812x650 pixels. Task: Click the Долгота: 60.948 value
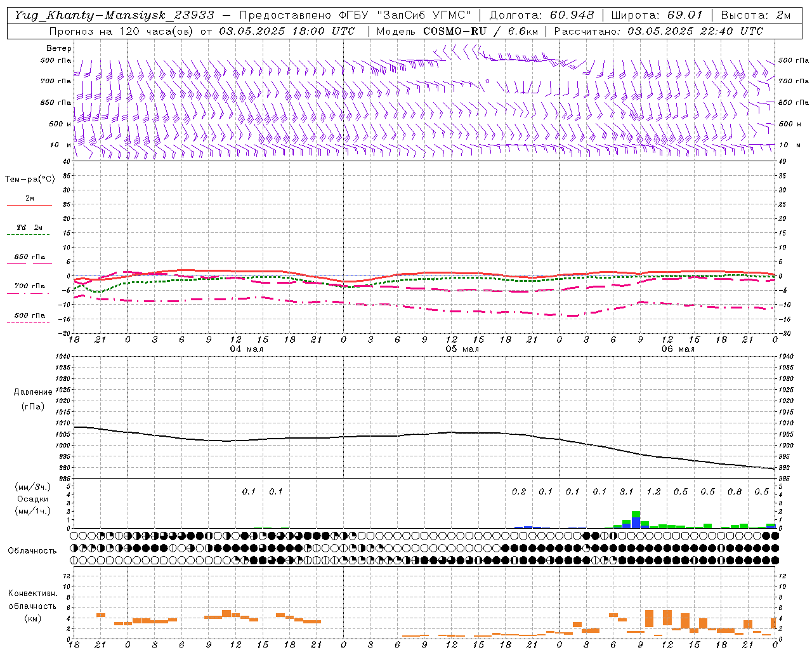(542, 15)
